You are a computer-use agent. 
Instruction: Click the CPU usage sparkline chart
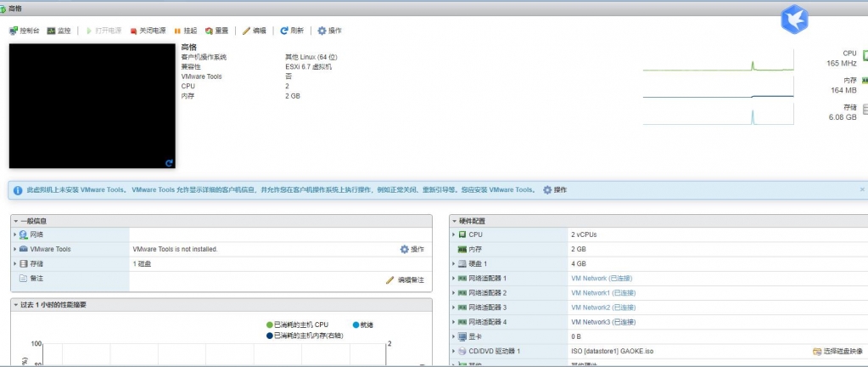point(719,59)
